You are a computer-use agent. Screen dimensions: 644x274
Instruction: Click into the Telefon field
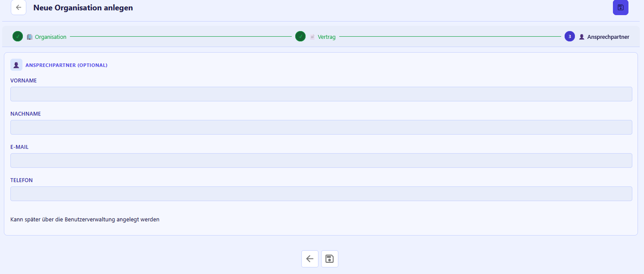(x=321, y=194)
